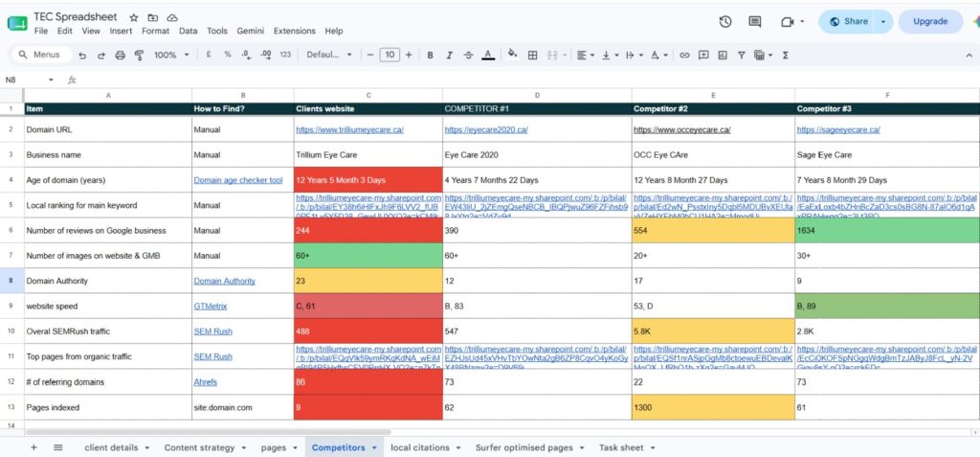980x457 pixels.
Task: Open the 123 number format menu
Action: tap(285, 56)
